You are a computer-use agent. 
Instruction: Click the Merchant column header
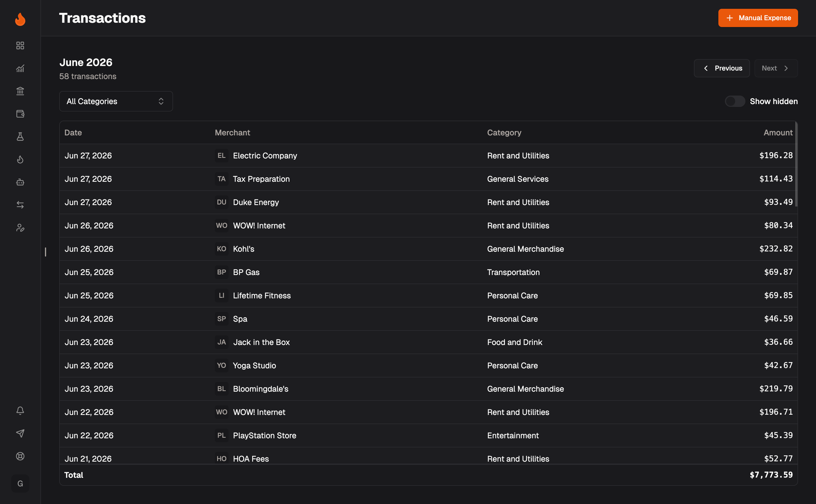point(232,133)
